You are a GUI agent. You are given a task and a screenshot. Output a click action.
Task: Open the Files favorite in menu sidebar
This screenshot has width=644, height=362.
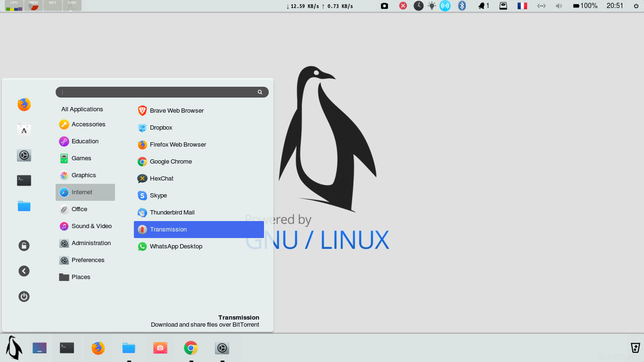tap(24, 206)
